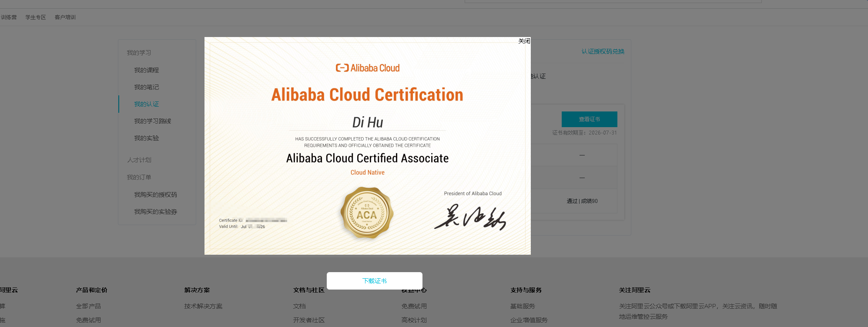This screenshot has width=868, height=327.
Task: Open the 基础服务 footer link
Action: tap(523, 306)
